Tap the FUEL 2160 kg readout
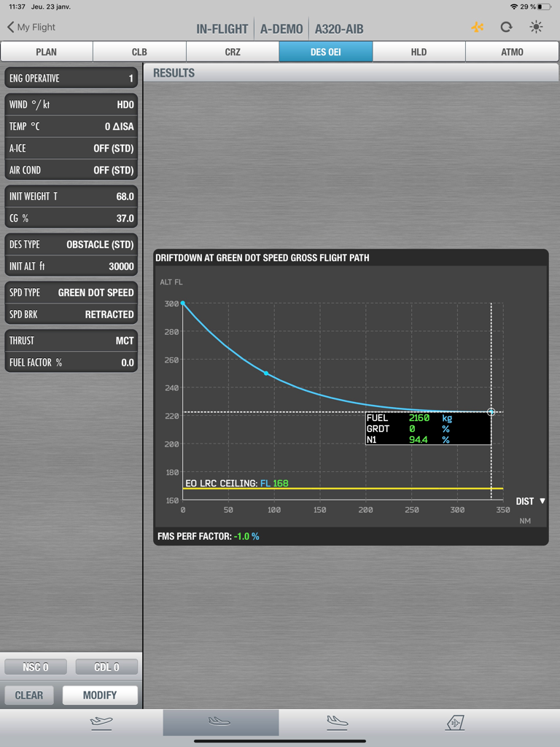Screen dimensions: 560x747 click(x=410, y=418)
